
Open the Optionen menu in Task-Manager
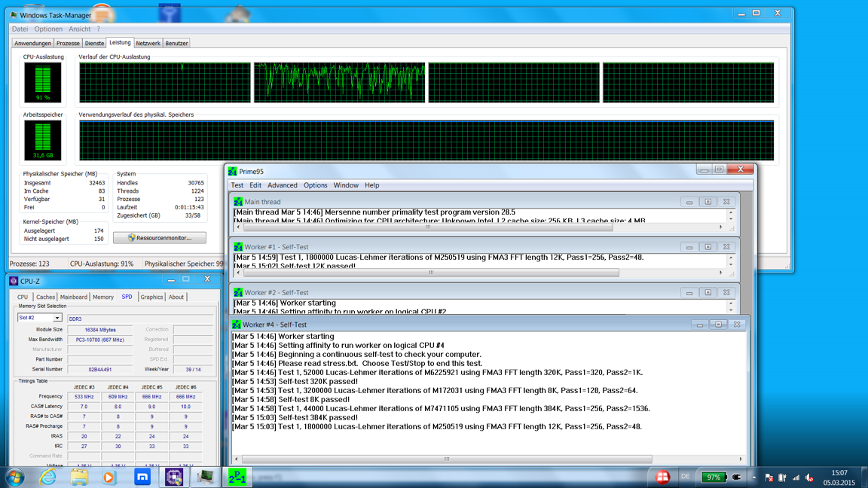click(48, 29)
